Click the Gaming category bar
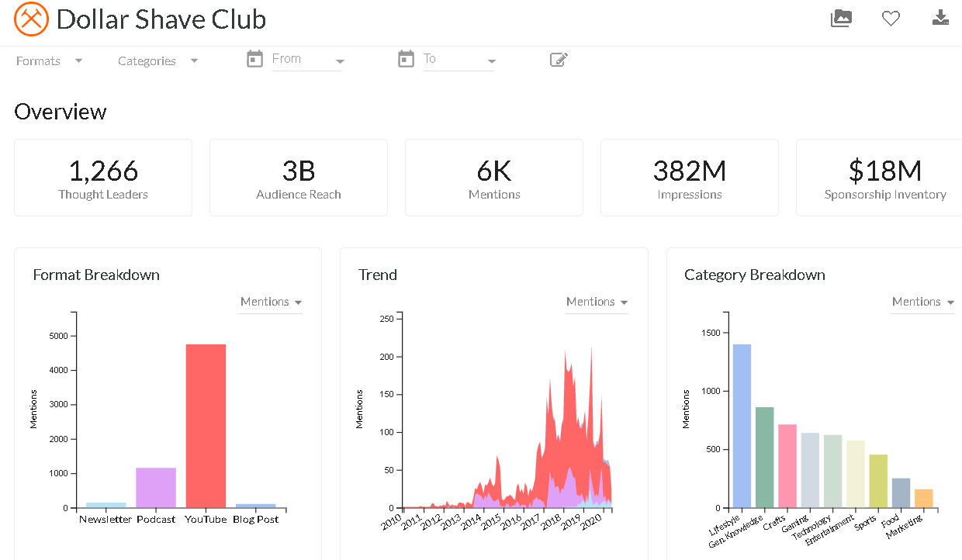This screenshot has height=560, width=962. click(x=810, y=470)
